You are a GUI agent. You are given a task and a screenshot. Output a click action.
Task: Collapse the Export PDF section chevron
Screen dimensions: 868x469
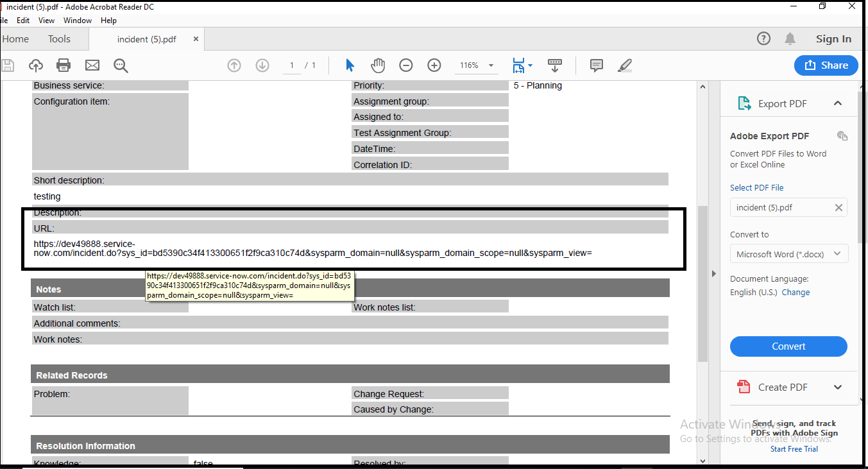838,103
